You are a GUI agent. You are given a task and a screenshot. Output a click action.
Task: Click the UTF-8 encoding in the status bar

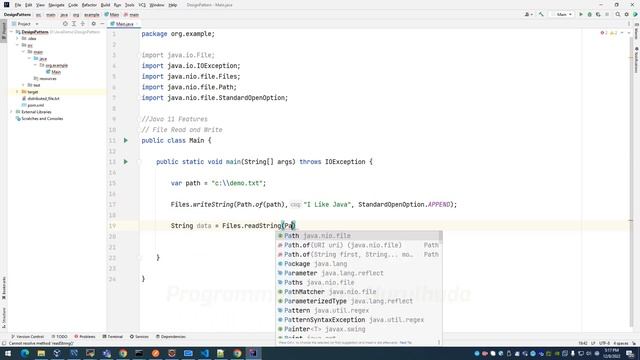[x=604, y=343]
